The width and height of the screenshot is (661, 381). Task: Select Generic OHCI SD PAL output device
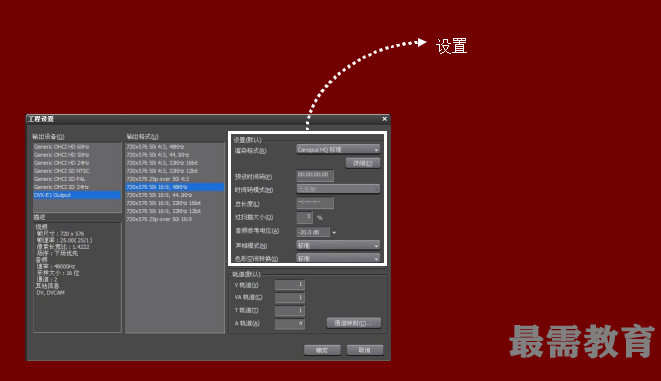[x=77, y=179]
